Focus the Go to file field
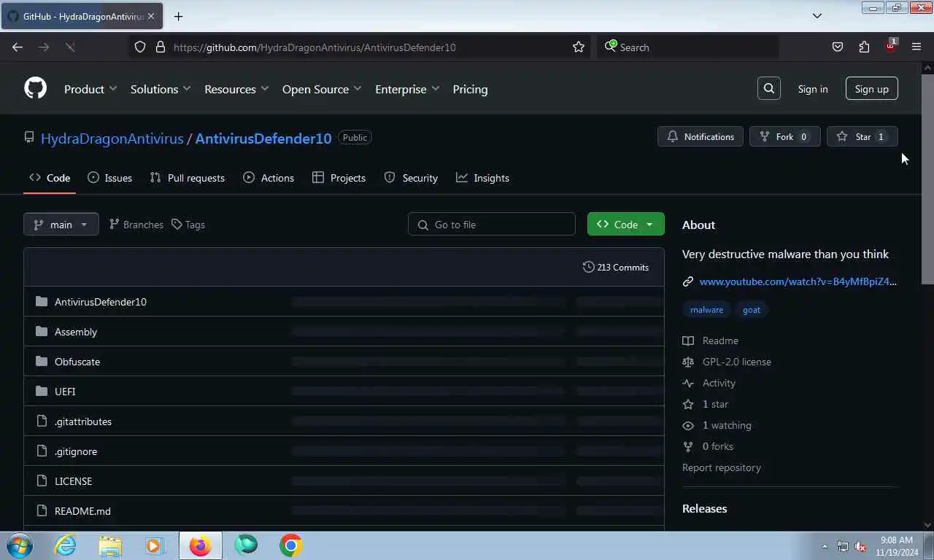The image size is (934, 560). coord(492,224)
